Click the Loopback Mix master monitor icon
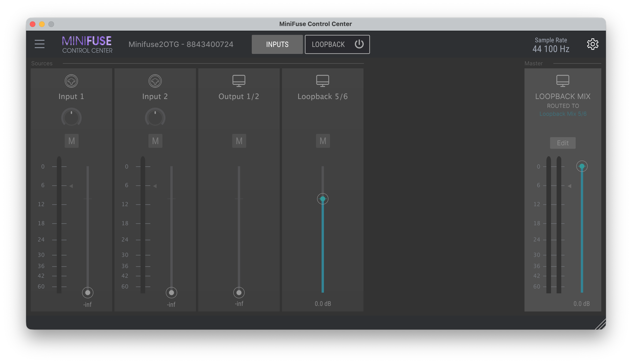This screenshot has height=364, width=632. pyautogui.click(x=563, y=81)
